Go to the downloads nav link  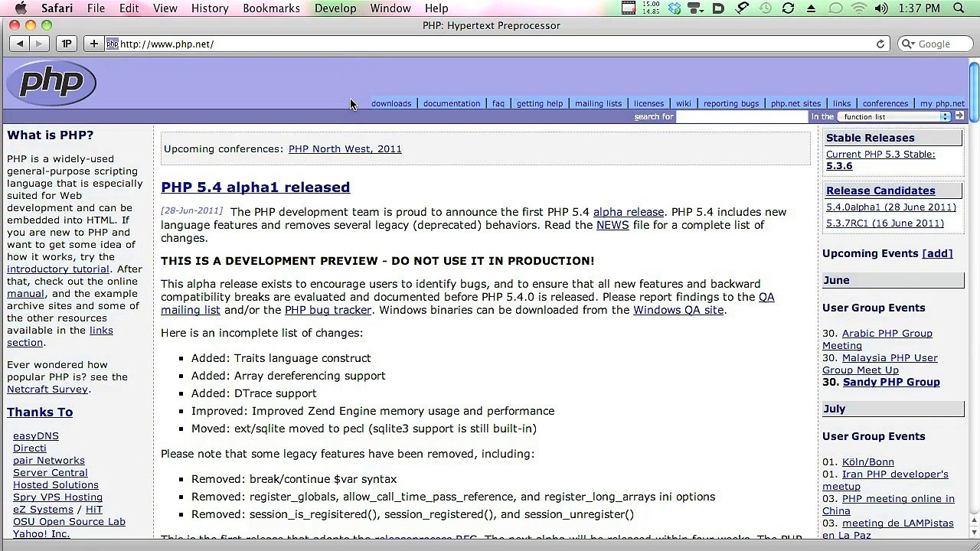click(x=391, y=103)
